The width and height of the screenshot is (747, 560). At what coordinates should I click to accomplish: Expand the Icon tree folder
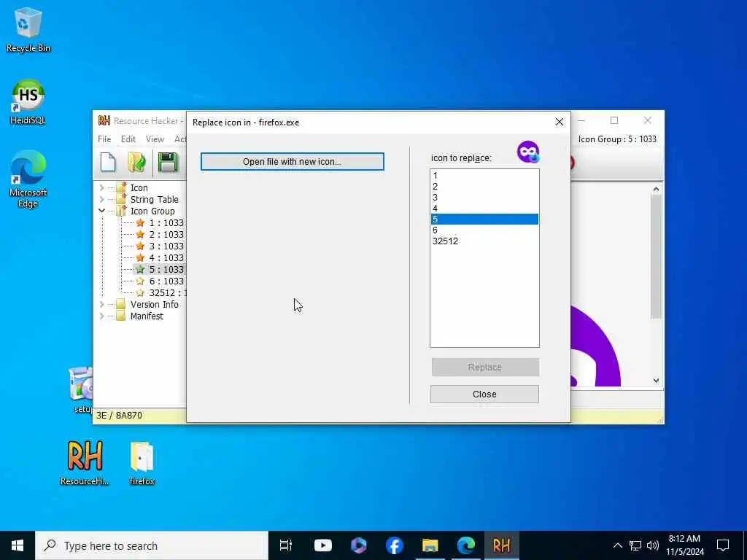point(101,187)
